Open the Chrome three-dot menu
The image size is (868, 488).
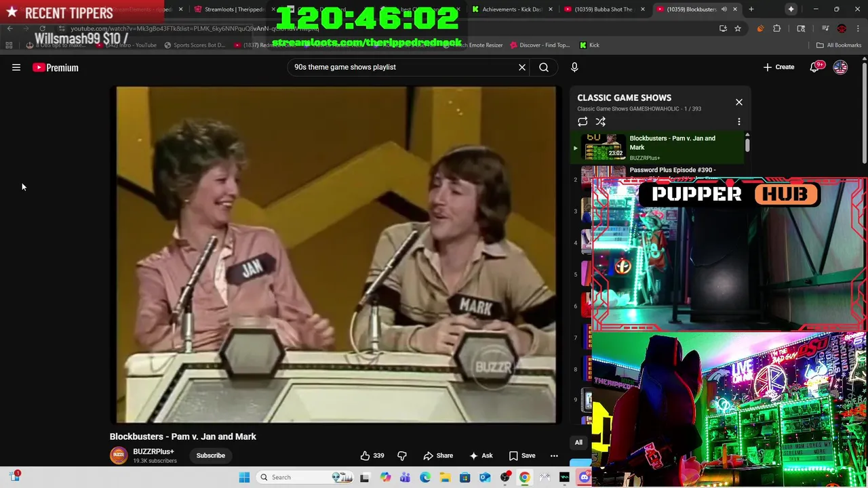[858, 28]
